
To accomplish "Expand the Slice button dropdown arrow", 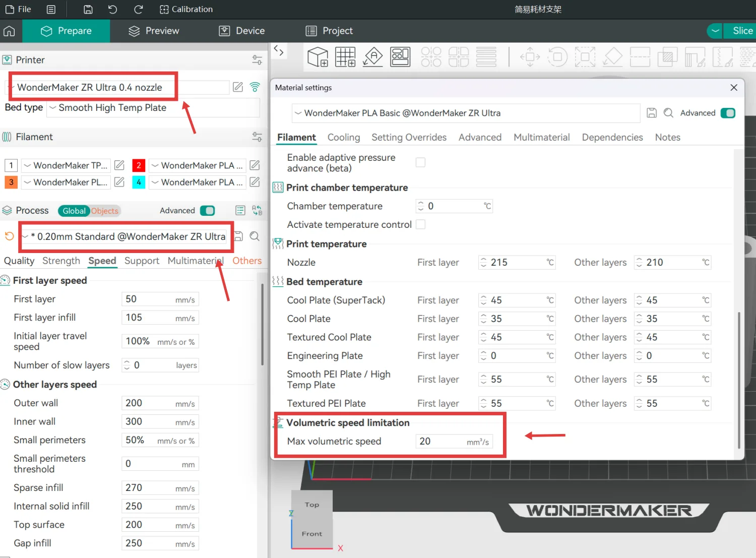I will [715, 31].
